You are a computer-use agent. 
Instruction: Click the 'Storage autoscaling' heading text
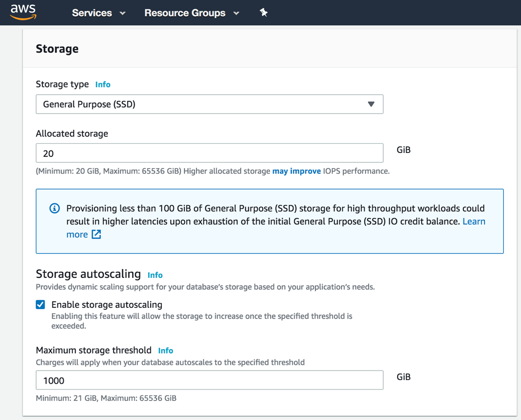click(88, 274)
